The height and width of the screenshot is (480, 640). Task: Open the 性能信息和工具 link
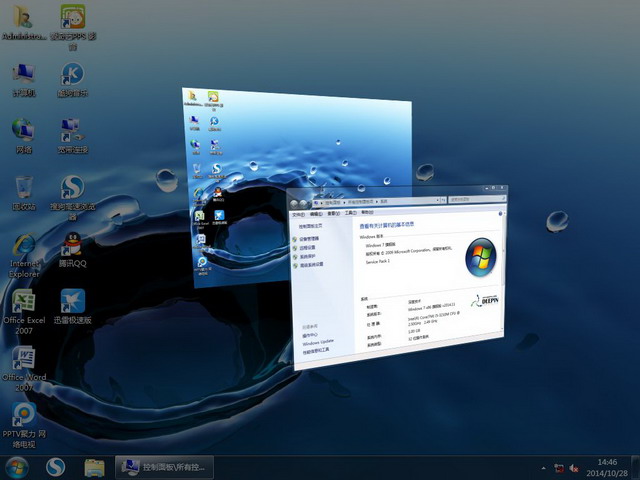316,350
